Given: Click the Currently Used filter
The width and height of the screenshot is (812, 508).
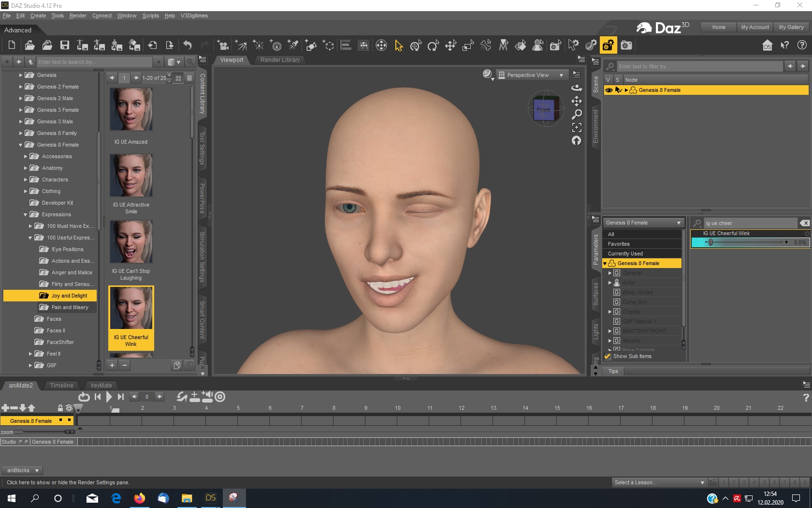Looking at the screenshot, I should point(625,254).
